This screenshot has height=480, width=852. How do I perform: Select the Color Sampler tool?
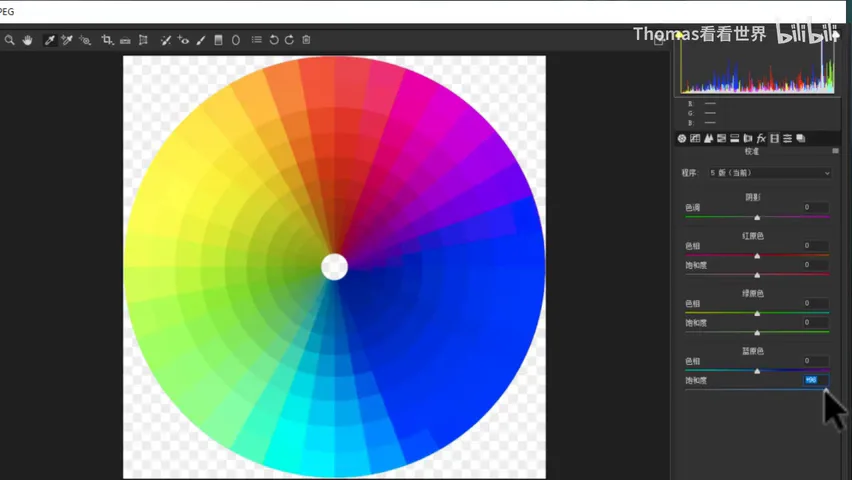tap(67, 40)
